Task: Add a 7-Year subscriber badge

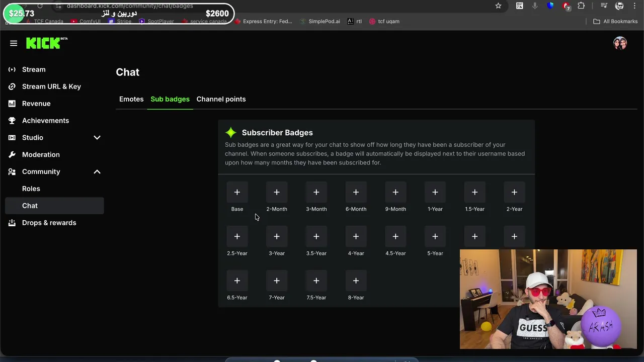Action: point(277,281)
